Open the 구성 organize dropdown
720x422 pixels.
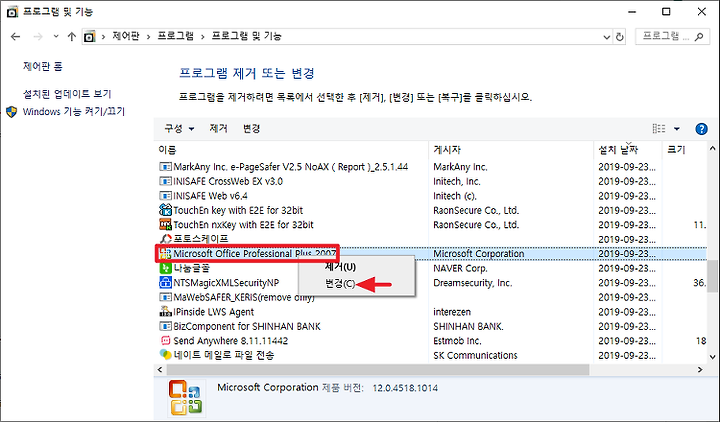(x=179, y=129)
